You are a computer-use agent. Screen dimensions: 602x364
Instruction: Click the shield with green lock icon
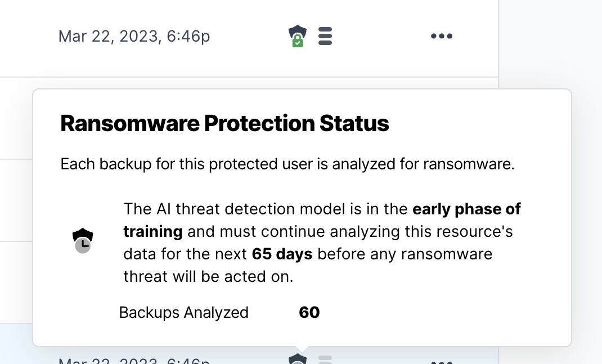click(x=298, y=36)
